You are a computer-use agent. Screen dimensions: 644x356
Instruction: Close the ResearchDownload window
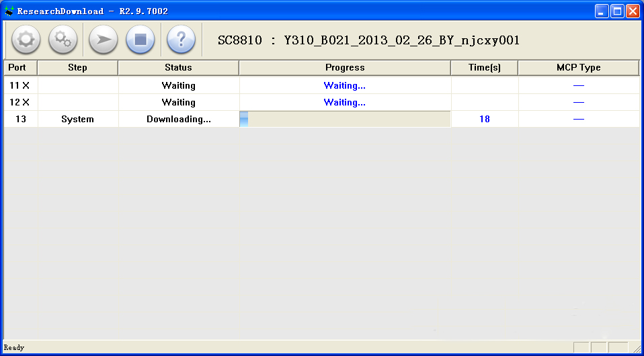point(632,11)
